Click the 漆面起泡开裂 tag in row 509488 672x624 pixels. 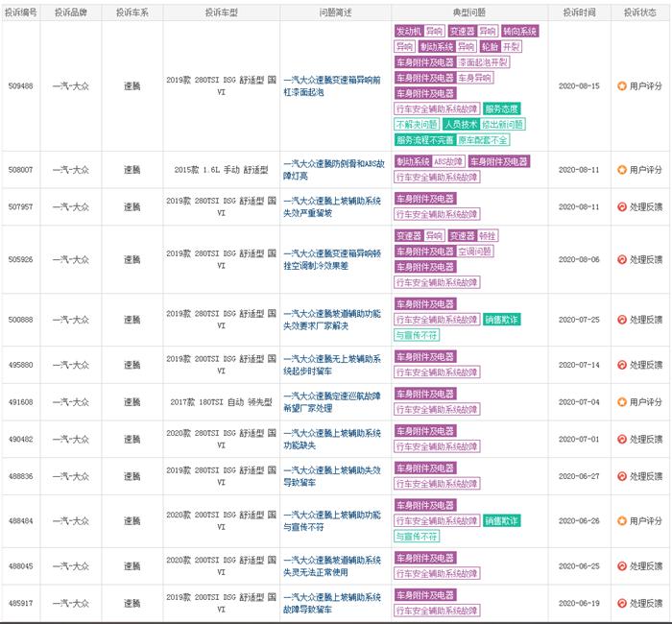click(x=483, y=62)
